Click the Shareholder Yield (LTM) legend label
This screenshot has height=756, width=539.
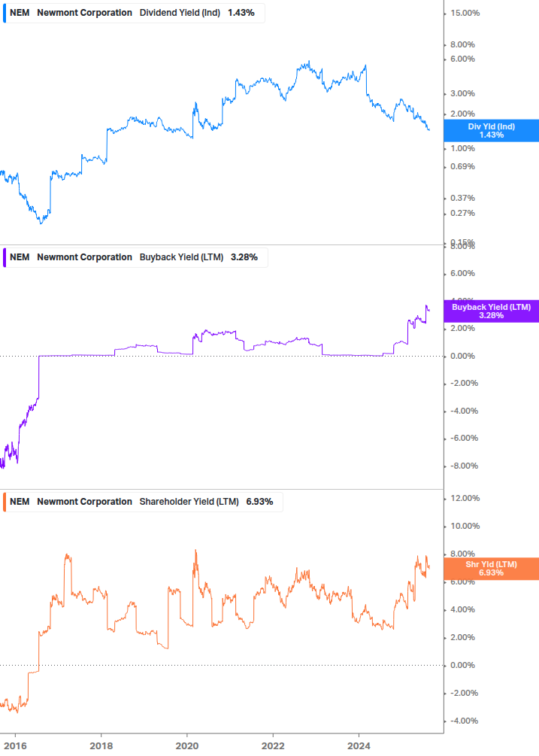pos(189,502)
